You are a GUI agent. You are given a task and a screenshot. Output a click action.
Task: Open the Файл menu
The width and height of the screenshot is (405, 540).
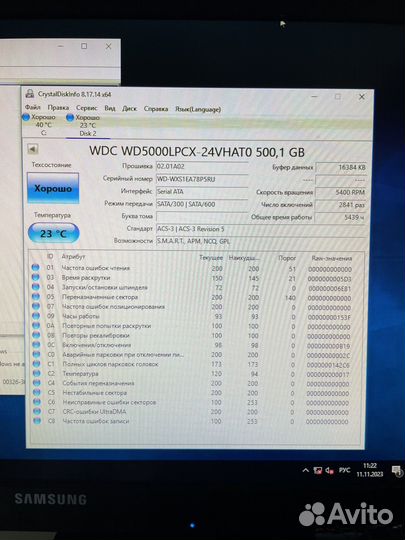pos(33,107)
